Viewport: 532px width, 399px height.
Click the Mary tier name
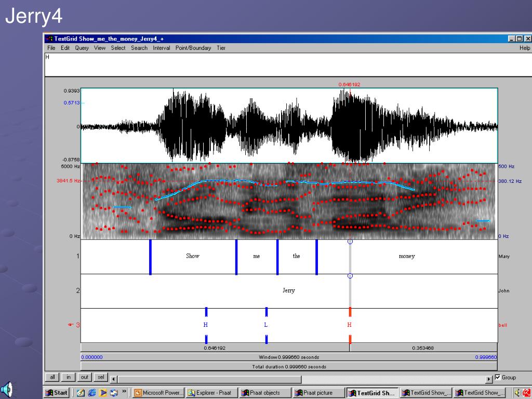504,257
